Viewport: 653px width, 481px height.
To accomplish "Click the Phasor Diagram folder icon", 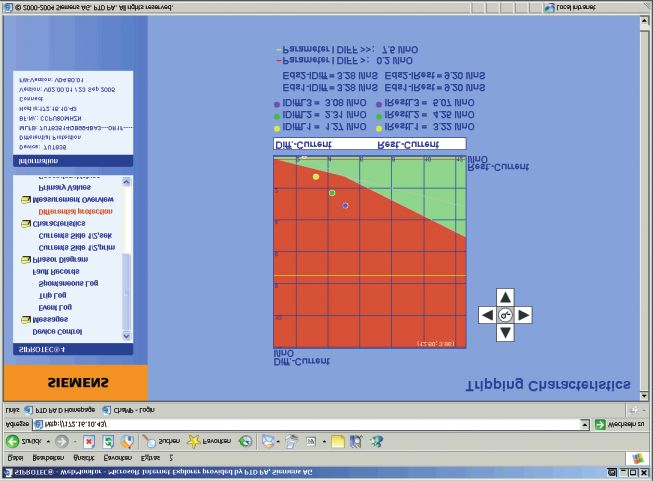I will 26,260.
